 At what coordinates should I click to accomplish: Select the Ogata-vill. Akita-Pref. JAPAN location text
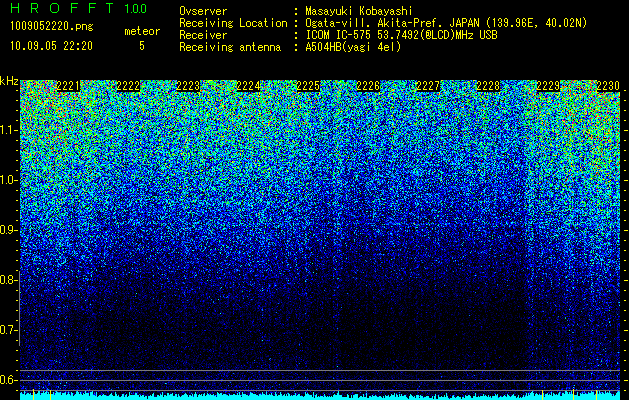(x=446, y=23)
